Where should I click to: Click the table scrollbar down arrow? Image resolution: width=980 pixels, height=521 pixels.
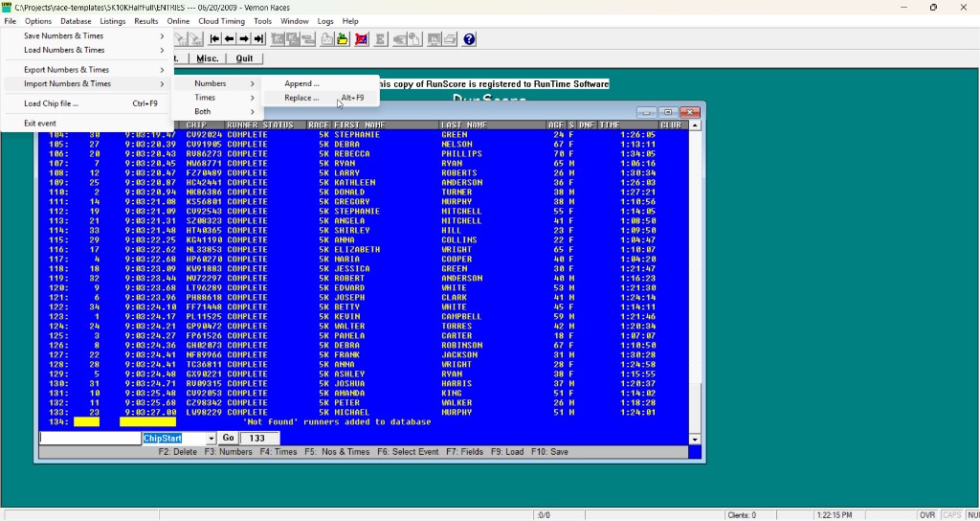[x=695, y=440]
